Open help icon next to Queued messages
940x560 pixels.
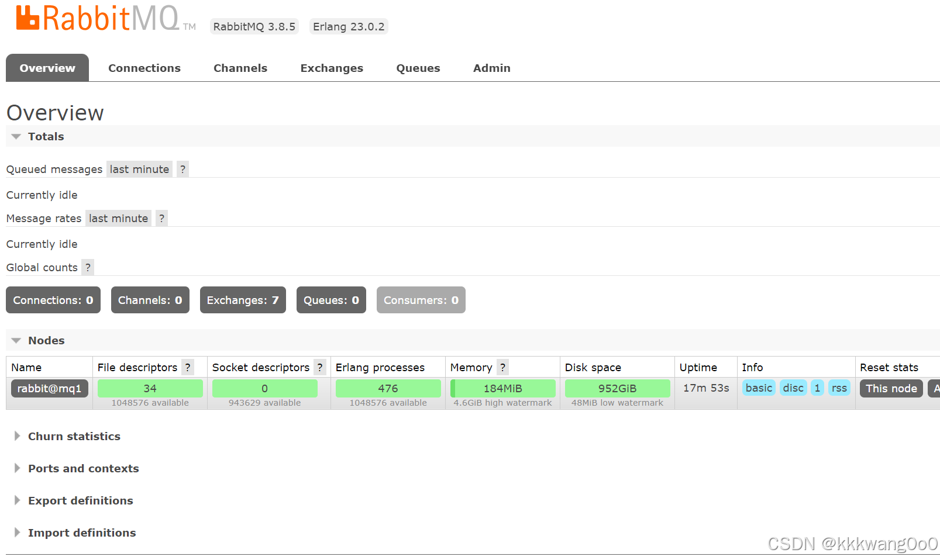(x=183, y=169)
